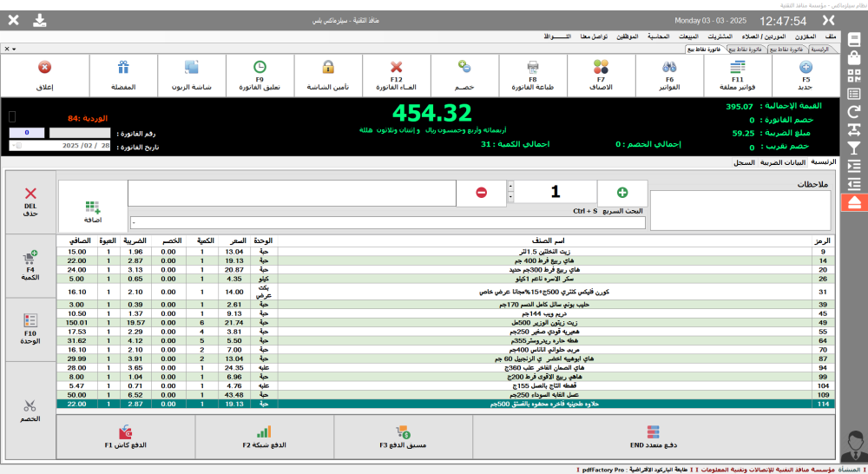
Task: Click the F7 items categories icon
Action: 601,73
